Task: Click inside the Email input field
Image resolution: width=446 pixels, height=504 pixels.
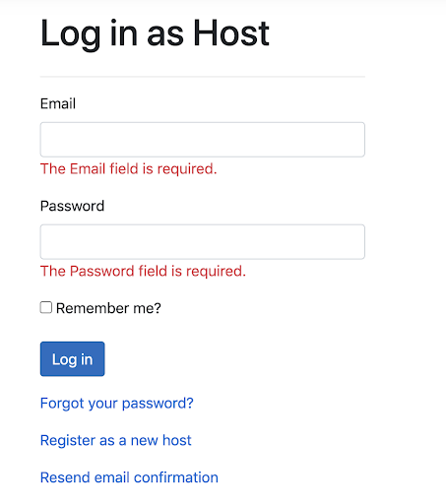Action: (x=203, y=140)
